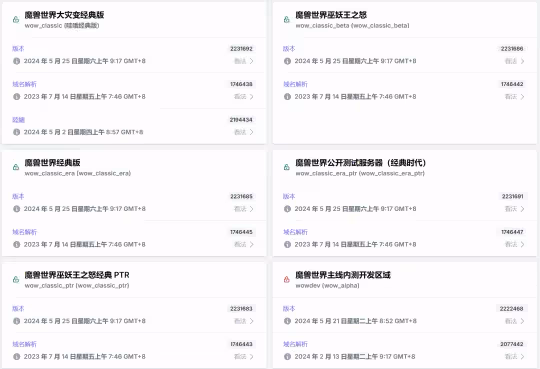540x369 pixels.
Task: Expand the chevron under badge 2077442
Action: pos(522,356)
